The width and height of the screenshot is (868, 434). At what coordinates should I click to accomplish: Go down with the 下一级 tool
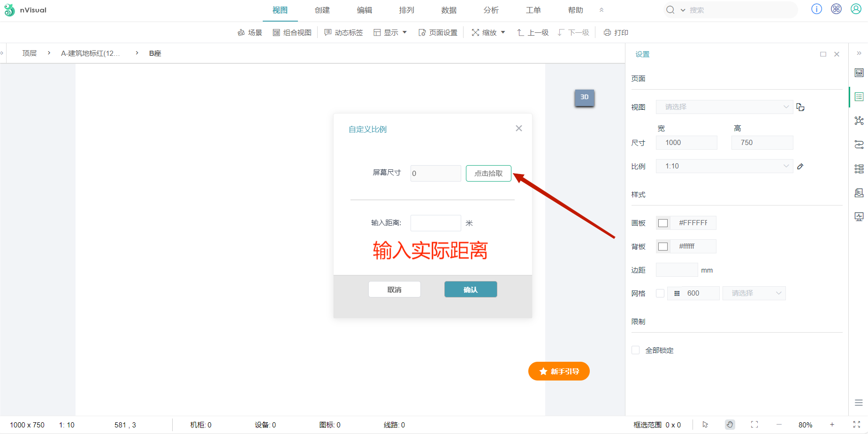pos(573,32)
